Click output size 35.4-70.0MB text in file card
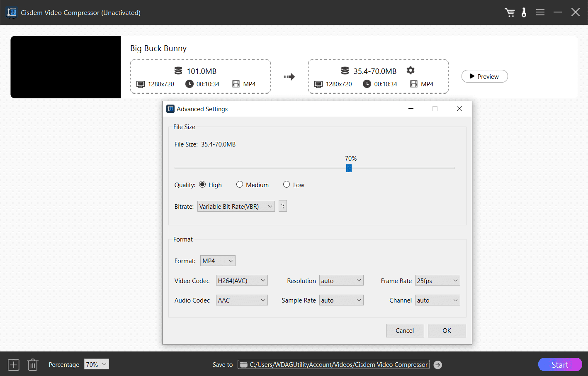 375,71
